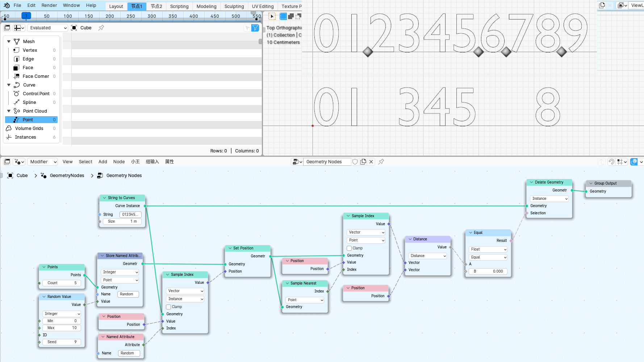The image size is (644, 362).
Task: Collapse the Mesh tree section
Action: coord(9,42)
